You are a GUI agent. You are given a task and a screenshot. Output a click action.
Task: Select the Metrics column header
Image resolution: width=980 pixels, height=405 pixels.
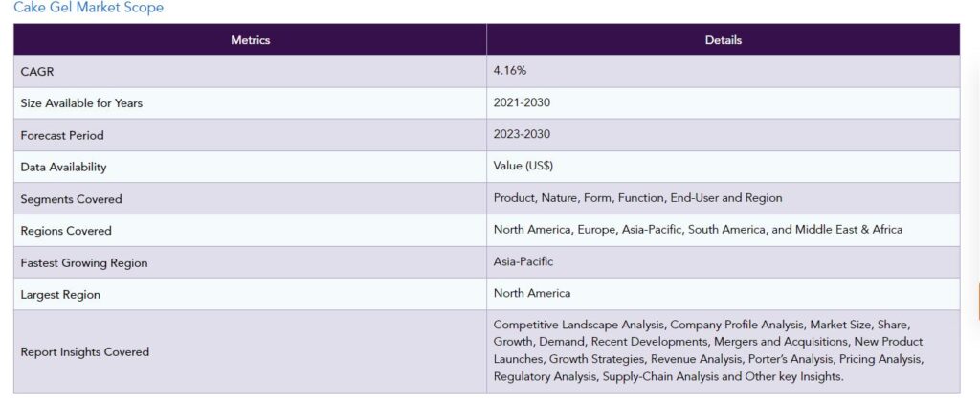pos(250,40)
